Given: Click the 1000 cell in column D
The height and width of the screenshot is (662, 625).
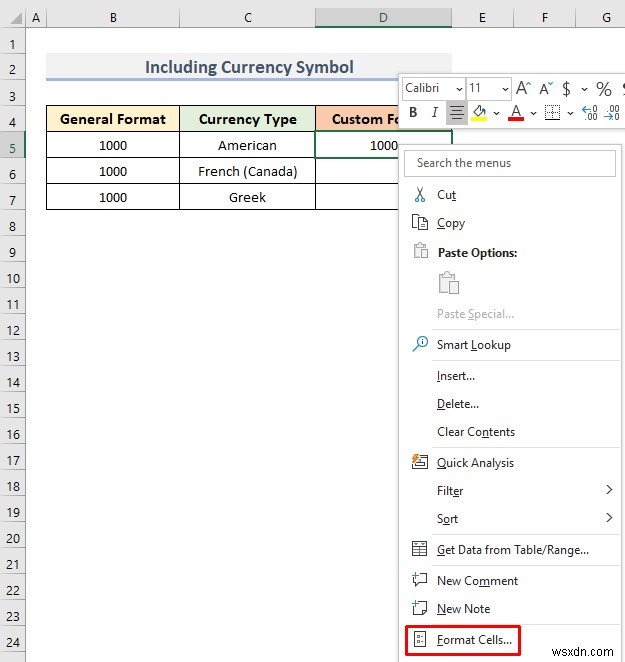Looking at the screenshot, I should pos(357,145).
